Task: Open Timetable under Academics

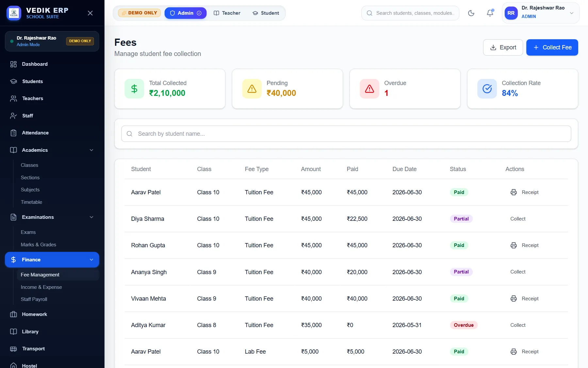Action: coord(58,202)
